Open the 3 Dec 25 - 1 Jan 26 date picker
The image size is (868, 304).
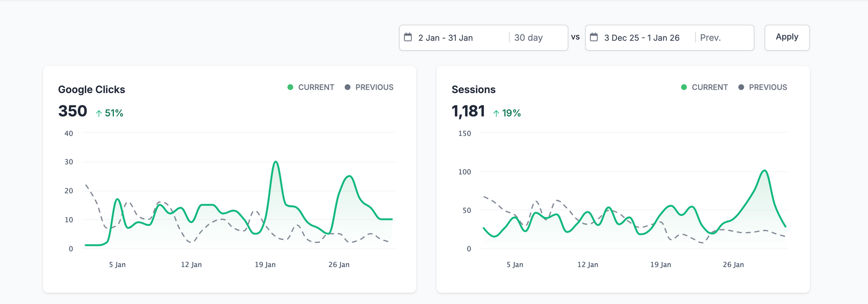(x=642, y=38)
